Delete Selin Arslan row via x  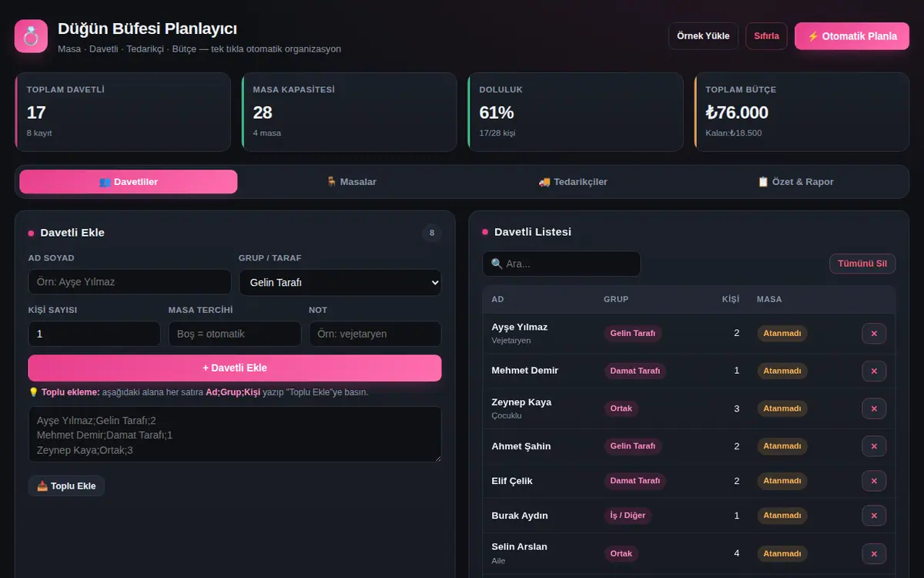[x=874, y=553]
